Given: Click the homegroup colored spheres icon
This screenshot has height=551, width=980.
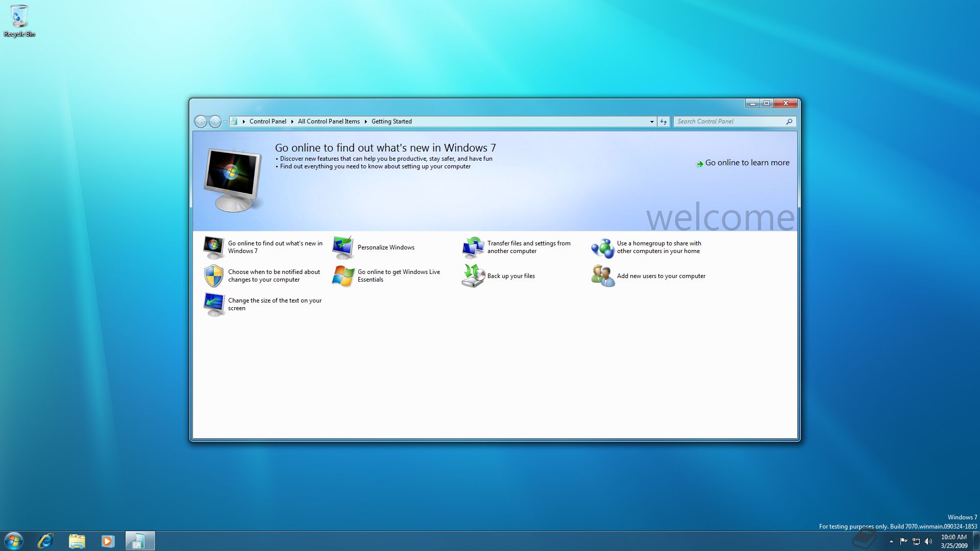Looking at the screenshot, I should (602, 248).
